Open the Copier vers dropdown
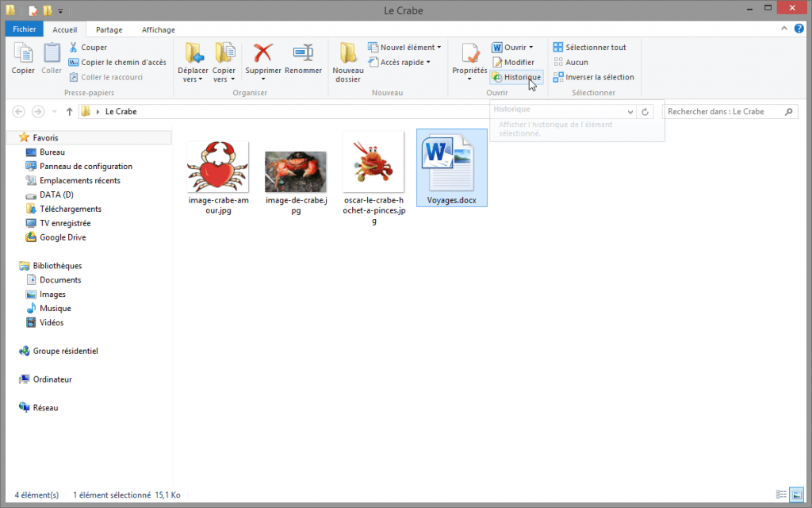This screenshot has width=812, height=508. pos(224,63)
